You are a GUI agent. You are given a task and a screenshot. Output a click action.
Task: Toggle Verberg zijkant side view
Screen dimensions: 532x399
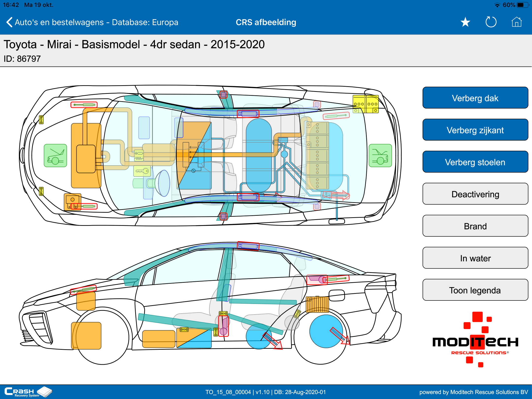pyautogui.click(x=475, y=130)
